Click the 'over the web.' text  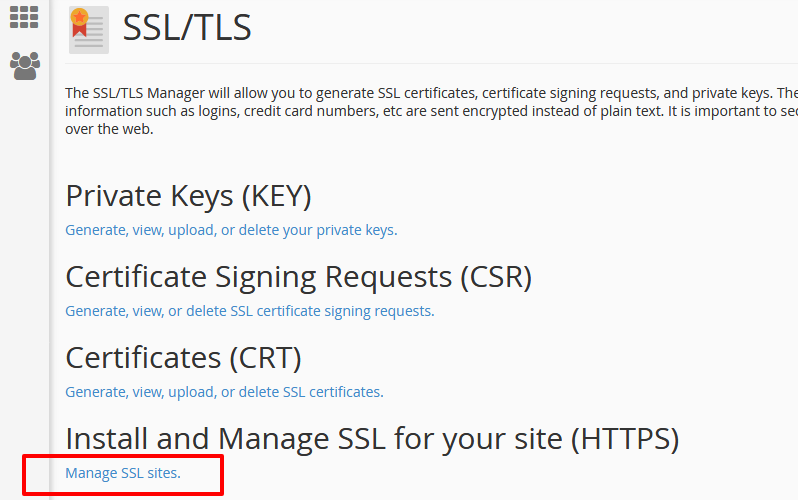pos(109,129)
